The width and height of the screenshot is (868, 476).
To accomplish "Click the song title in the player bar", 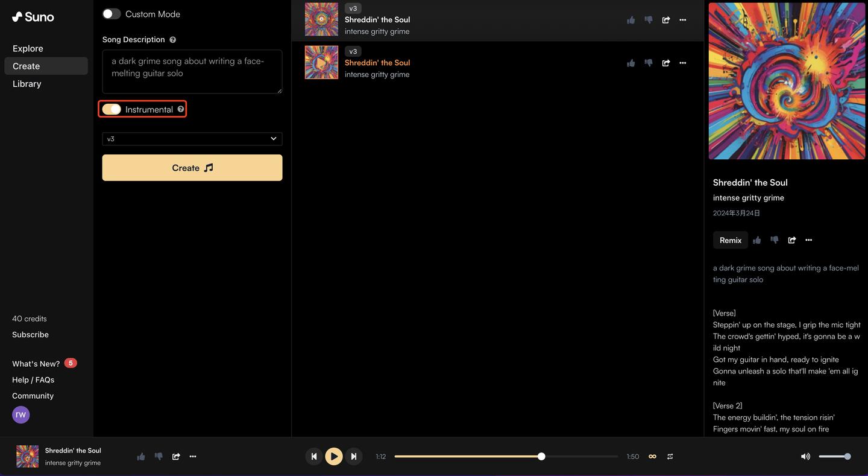I will 73,451.
